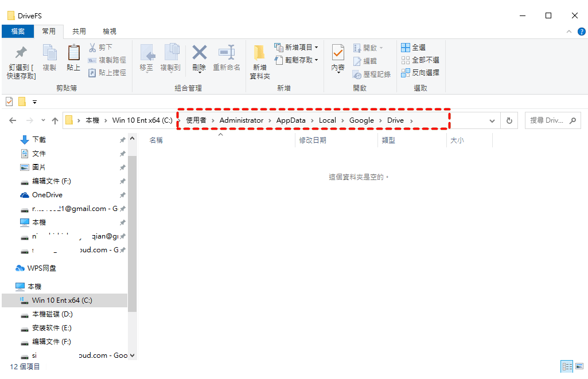Screen dimensions: 588x379
Task: Click the Pin to Quick access icon
Action: (x=21, y=53)
